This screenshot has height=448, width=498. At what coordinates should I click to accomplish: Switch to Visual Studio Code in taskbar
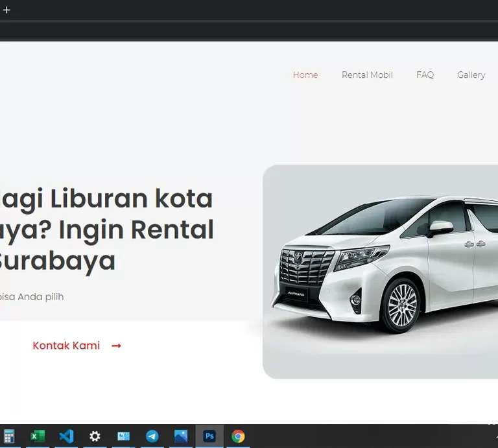[66, 436]
